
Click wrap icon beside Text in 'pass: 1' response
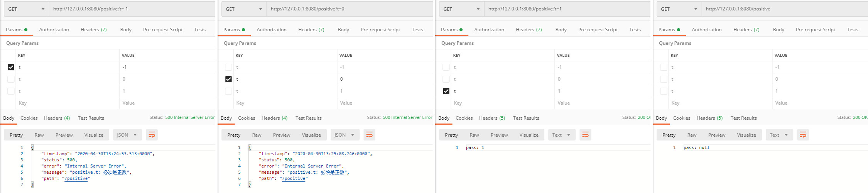585,135
